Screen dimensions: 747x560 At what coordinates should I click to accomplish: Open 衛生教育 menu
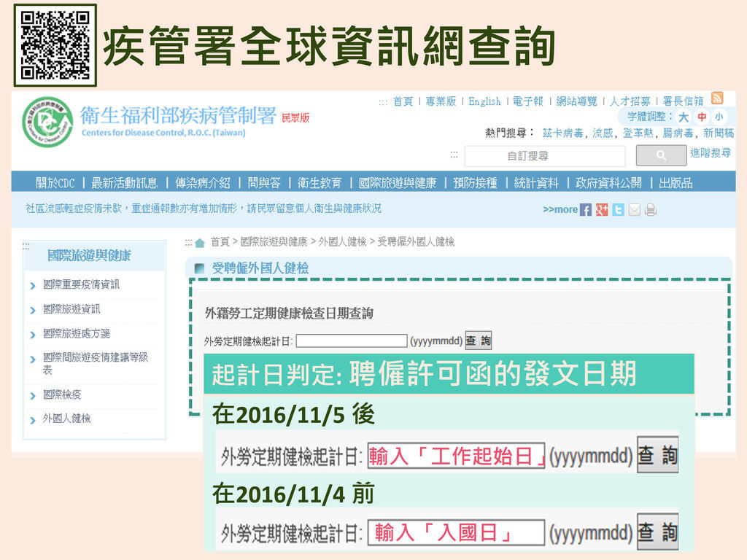[320, 183]
